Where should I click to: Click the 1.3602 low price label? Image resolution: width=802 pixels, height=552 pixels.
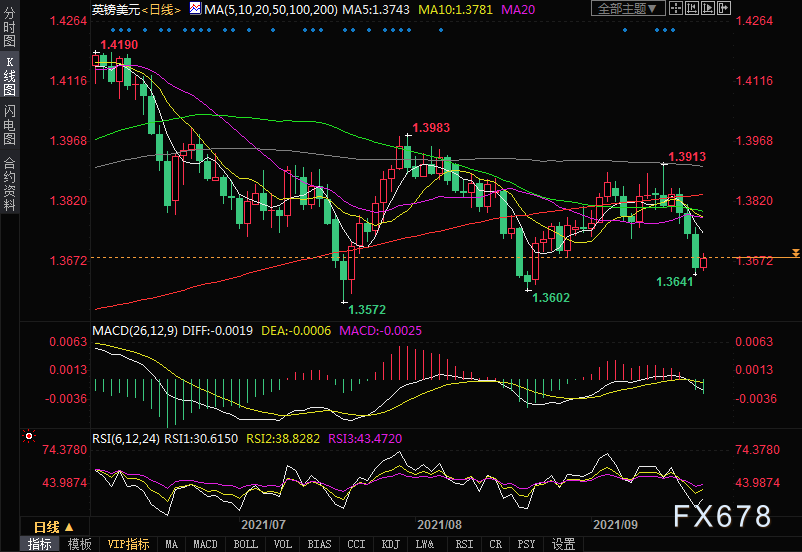(551, 297)
